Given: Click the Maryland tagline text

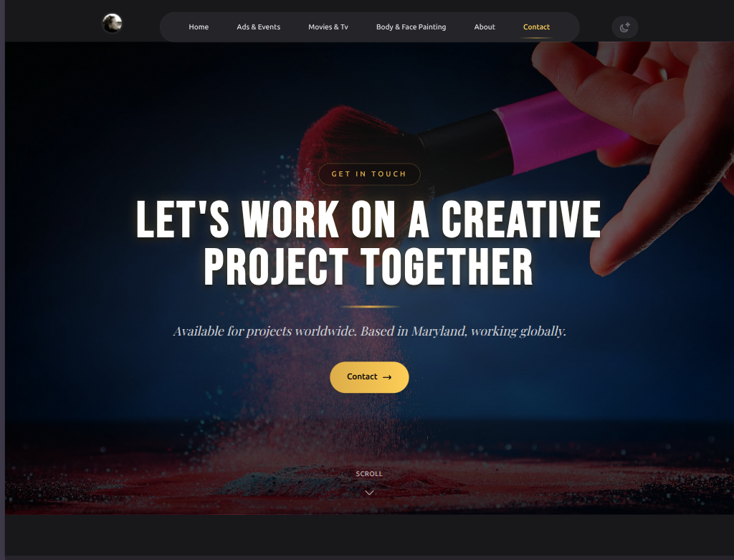Looking at the screenshot, I should [370, 331].
